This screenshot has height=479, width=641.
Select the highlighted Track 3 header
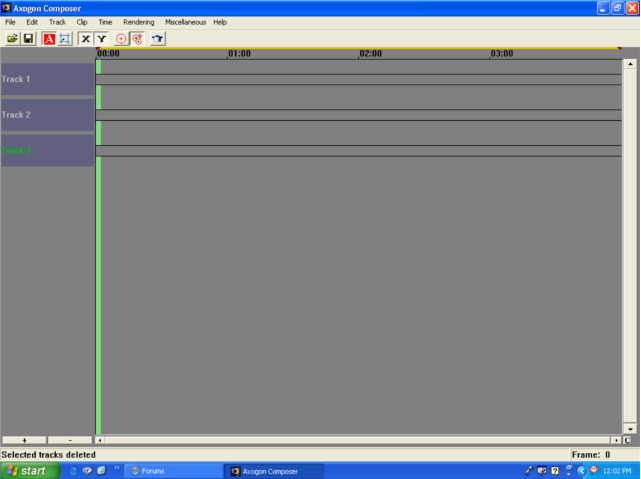(x=47, y=150)
